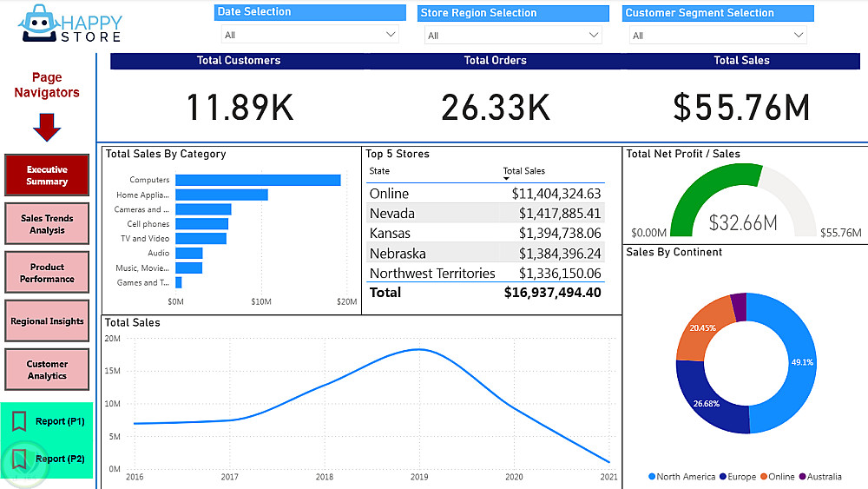
Task: Click the 2017 label on the x-axis
Action: tap(230, 477)
